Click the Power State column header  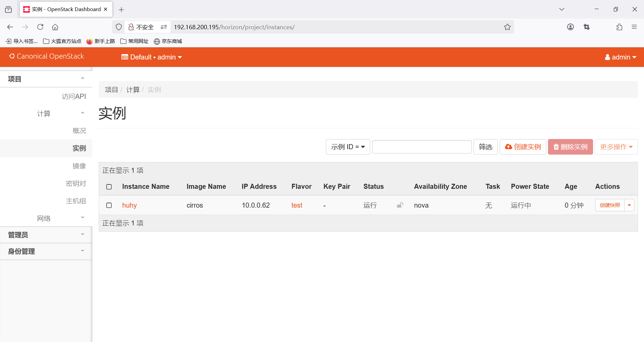pos(530,186)
